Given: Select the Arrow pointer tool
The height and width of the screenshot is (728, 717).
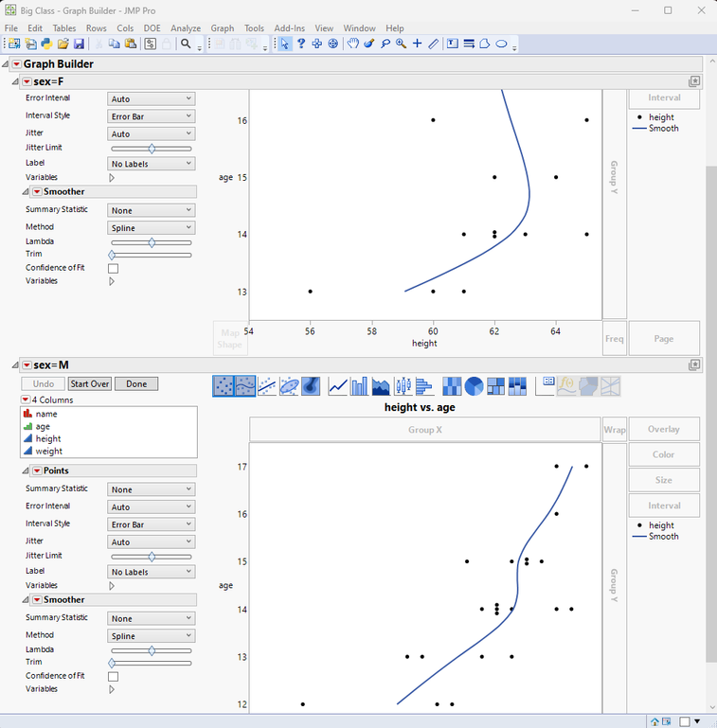Looking at the screenshot, I should [x=285, y=44].
